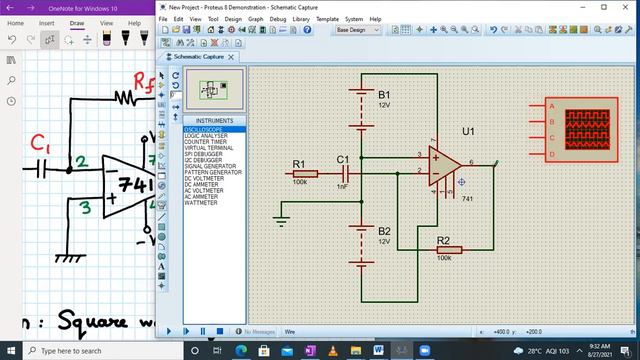Image resolution: width=640 pixels, height=360 pixels.
Task: Click the OneNote search magnifier icon
Action: coord(11,80)
